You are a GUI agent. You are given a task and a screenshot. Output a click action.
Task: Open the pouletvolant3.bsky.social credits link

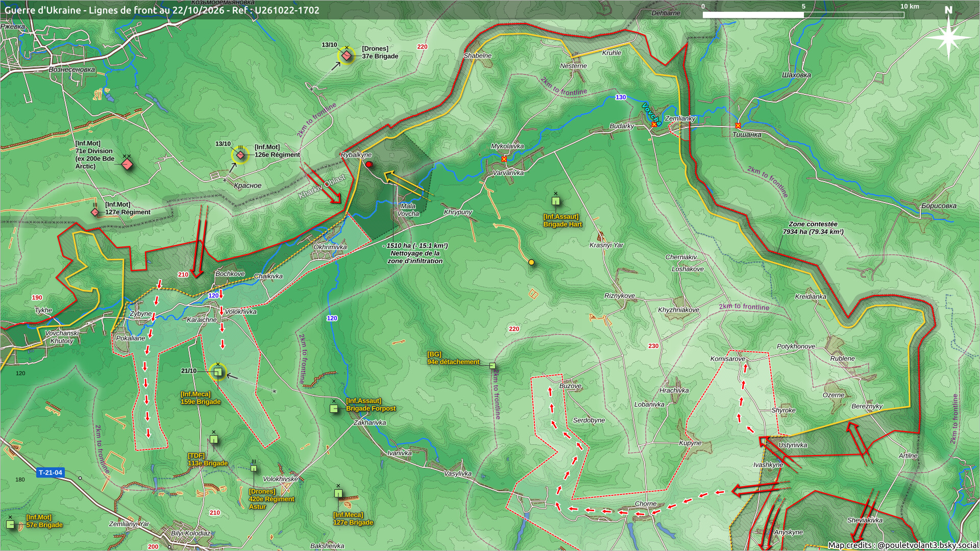903,545
